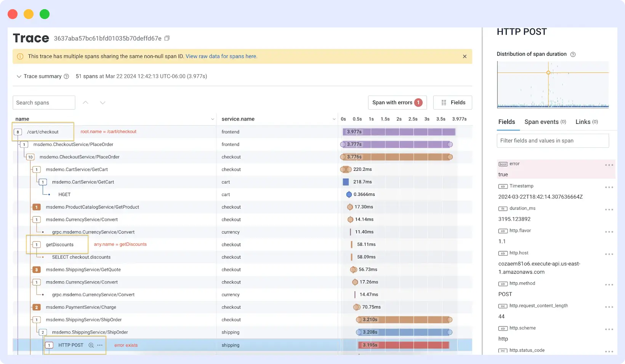Click the orange marker on the duration chart
625x364 pixels.
(x=548, y=72)
